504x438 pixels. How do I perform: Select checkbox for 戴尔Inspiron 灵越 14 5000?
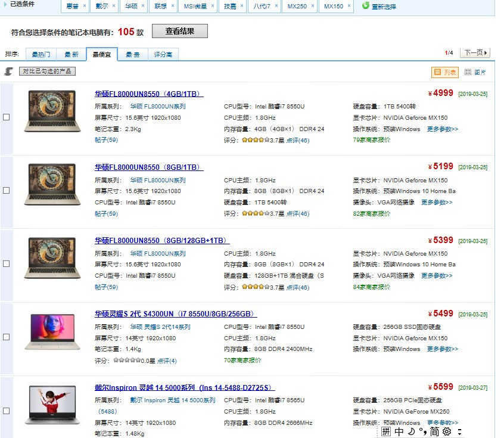7,411
